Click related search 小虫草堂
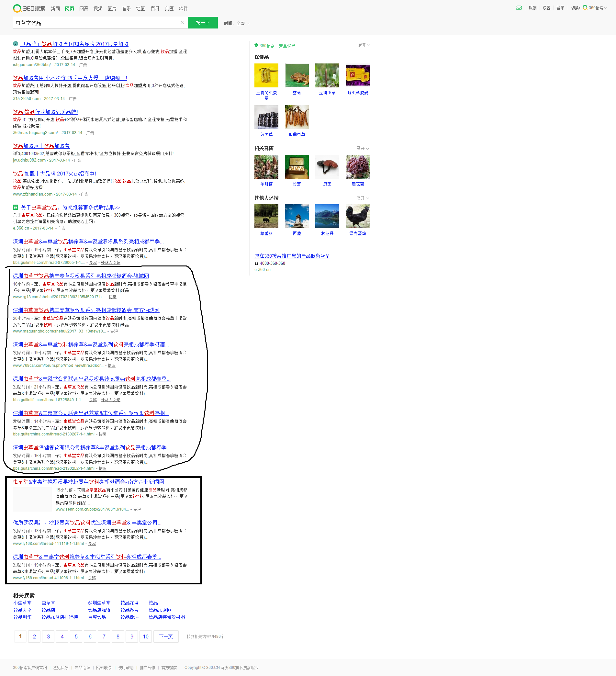This screenshot has width=616, height=676. 22,603
